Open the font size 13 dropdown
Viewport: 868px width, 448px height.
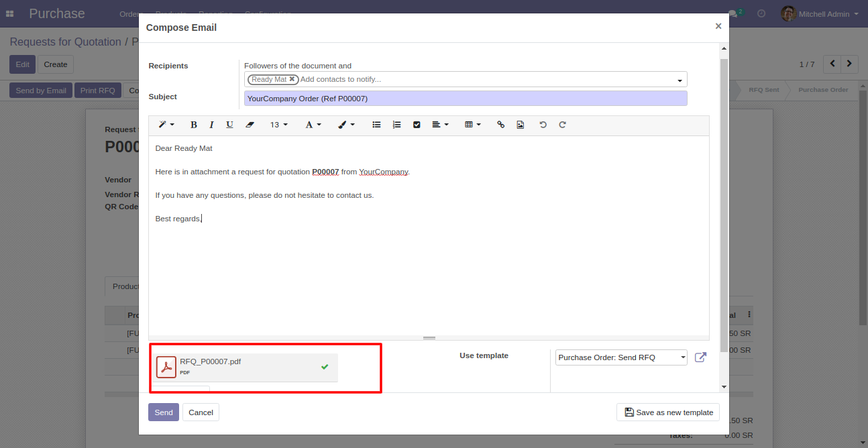278,125
